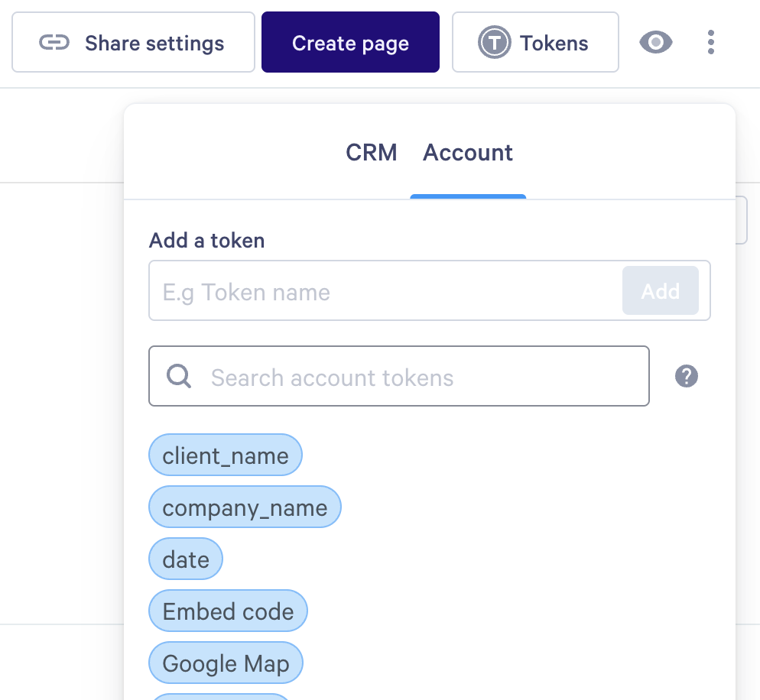This screenshot has height=700, width=760.
Task: Select the client_name token
Action: [226, 456]
